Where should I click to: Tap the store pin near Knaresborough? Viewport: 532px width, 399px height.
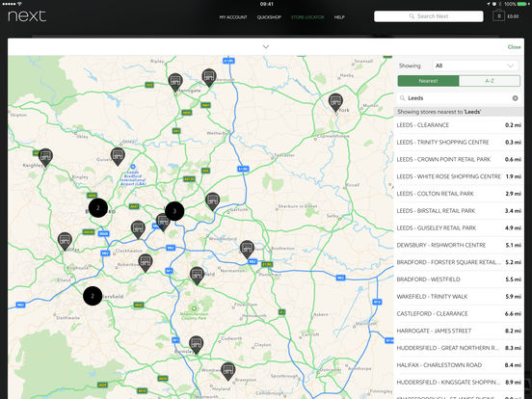click(209, 77)
